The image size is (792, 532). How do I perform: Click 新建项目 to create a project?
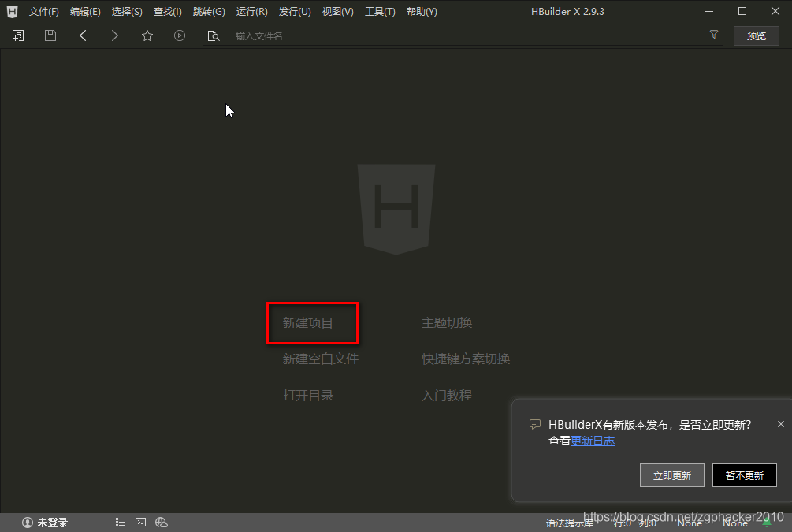307,323
